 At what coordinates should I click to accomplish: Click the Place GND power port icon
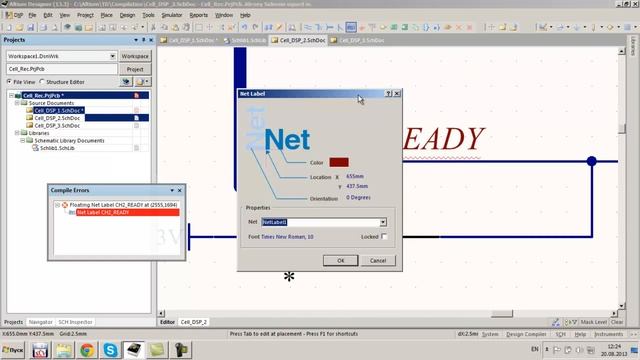pyautogui.click(x=361, y=27)
